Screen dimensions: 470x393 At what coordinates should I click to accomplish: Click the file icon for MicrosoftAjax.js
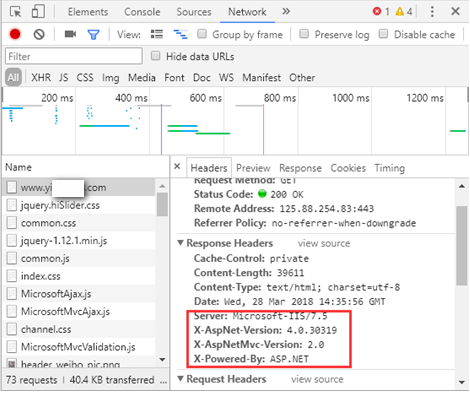[12, 293]
